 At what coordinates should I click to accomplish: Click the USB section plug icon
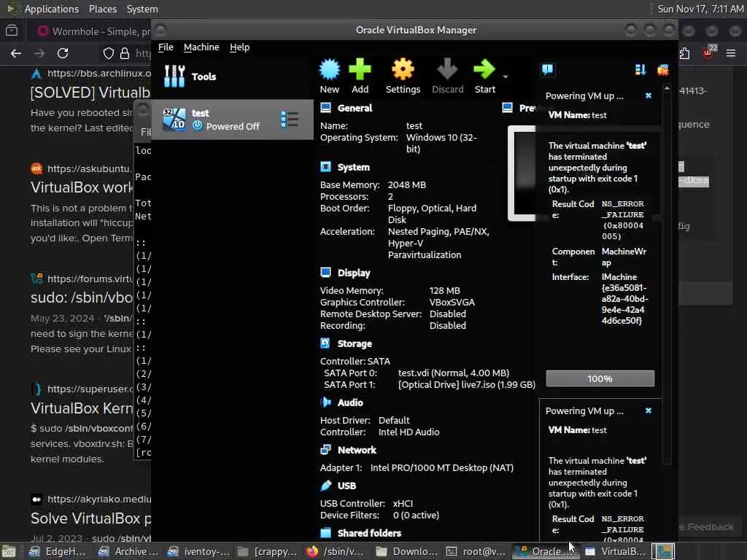pyautogui.click(x=325, y=485)
